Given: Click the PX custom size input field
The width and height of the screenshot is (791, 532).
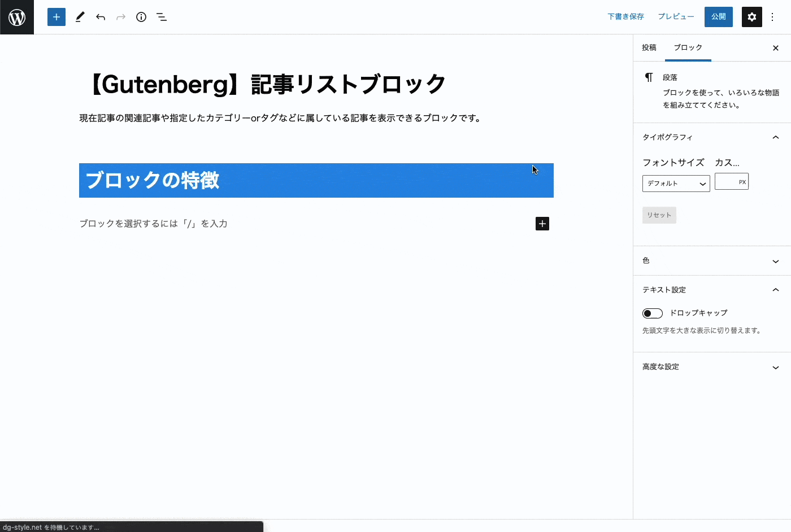Looking at the screenshot, I should pos(731,181).
